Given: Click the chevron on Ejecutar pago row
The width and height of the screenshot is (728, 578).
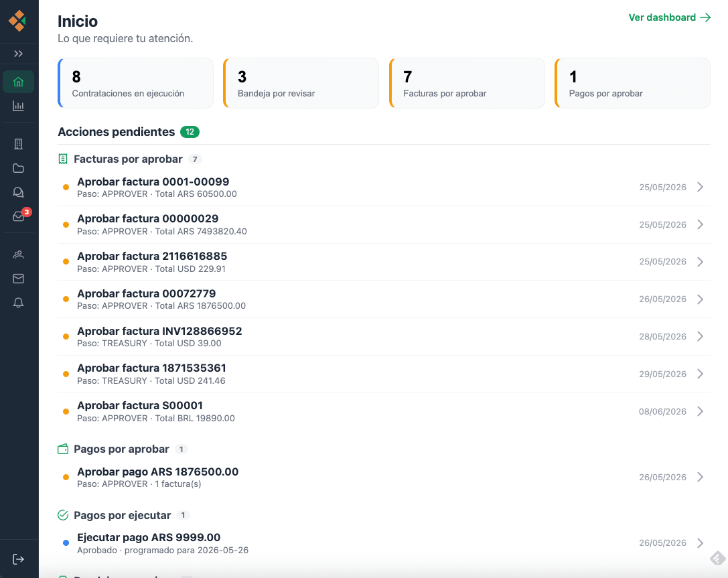Looking at the screenshot, I should click(x=700, y=543).
